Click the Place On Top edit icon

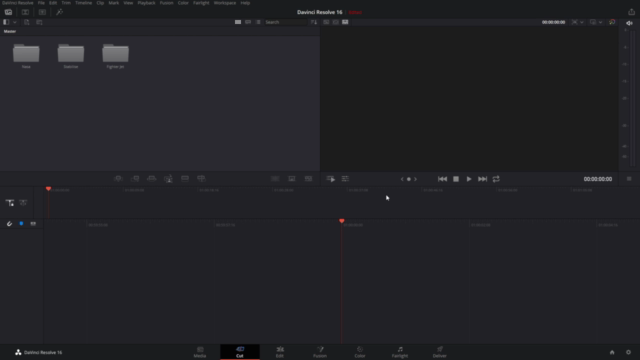185,179
